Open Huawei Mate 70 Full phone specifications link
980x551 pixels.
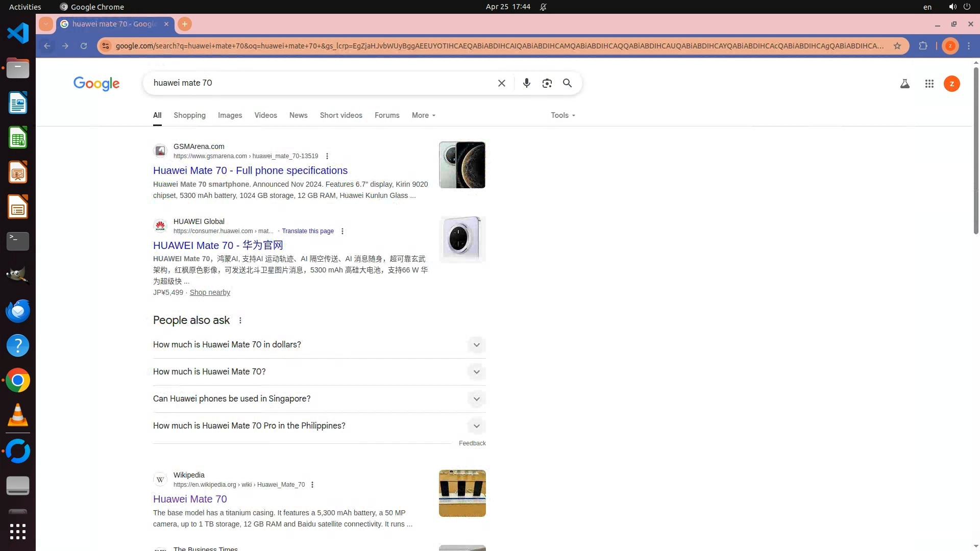tap(250, 170)
